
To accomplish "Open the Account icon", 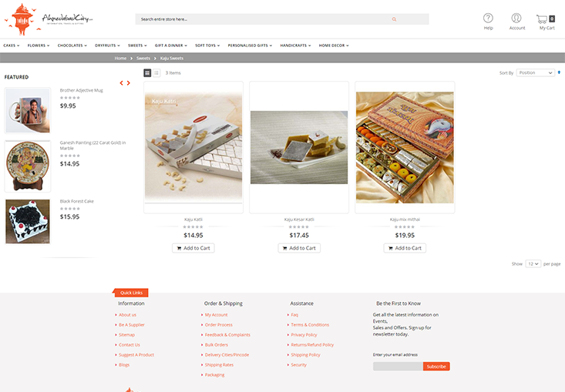I will pos(516,18).
